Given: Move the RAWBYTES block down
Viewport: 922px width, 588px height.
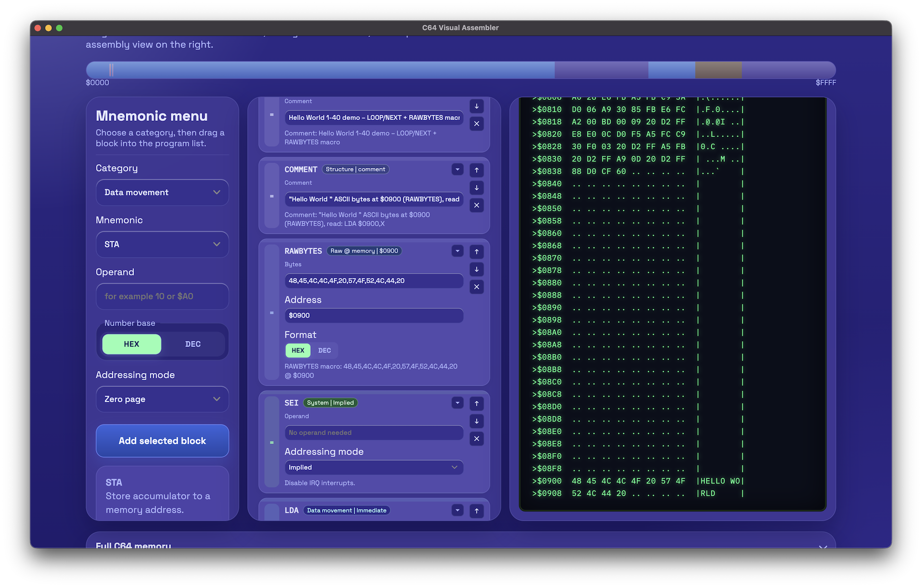Looking at the screenshot, I should pyautogui.click(x=476, y=269).
